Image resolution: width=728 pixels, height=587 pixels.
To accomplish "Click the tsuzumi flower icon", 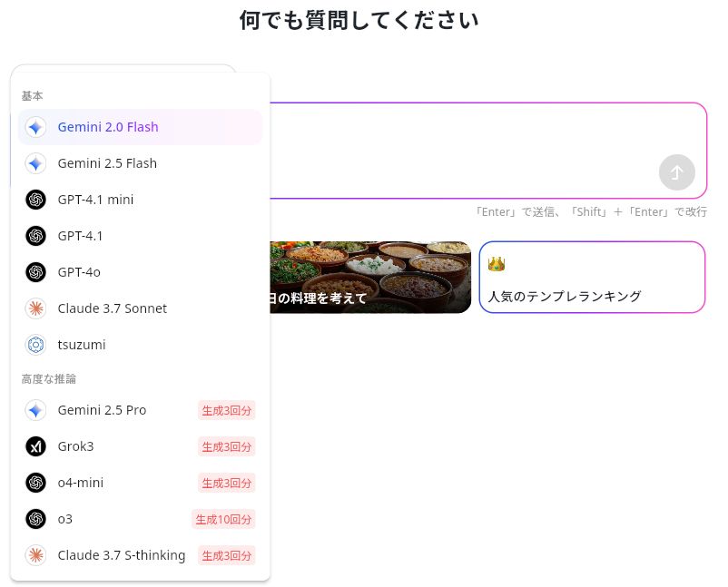I will tap(35, 345).
